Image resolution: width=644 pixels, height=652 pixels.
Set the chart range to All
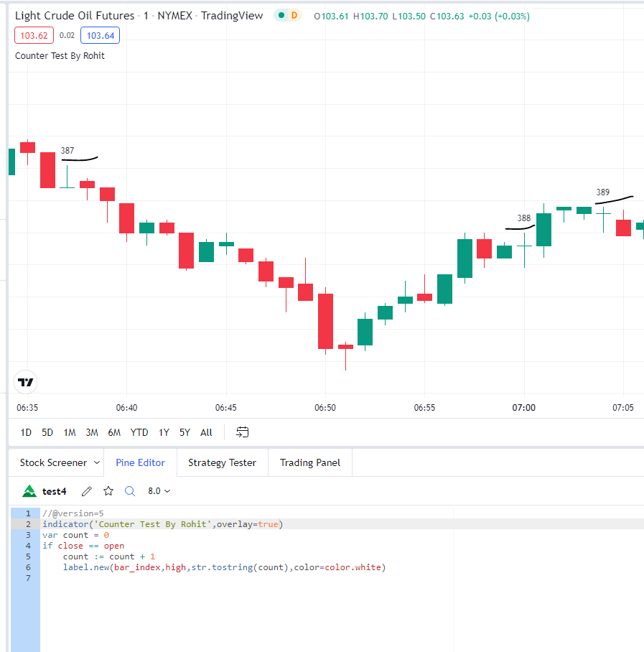206,432
